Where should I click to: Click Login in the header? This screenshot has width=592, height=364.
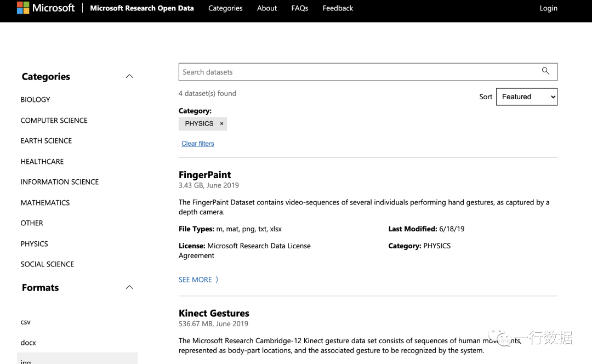pos(549,8)
